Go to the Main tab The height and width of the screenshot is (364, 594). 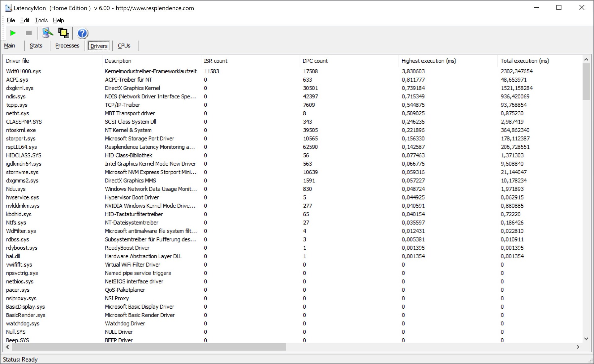[10, 46]
